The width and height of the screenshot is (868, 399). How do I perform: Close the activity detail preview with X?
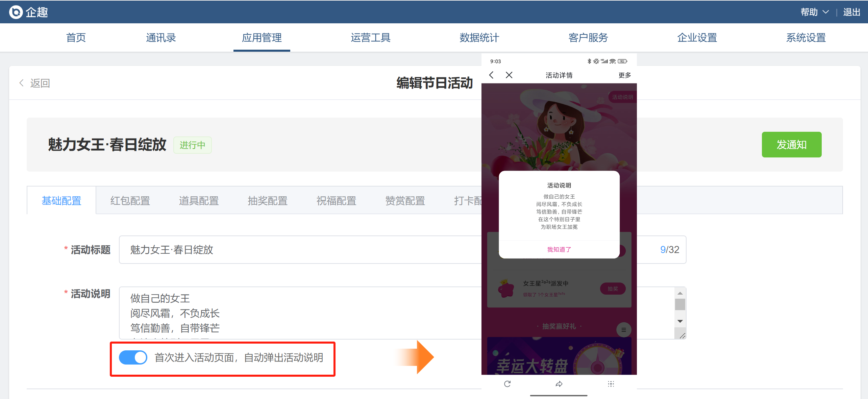click(x=509, y=75)
